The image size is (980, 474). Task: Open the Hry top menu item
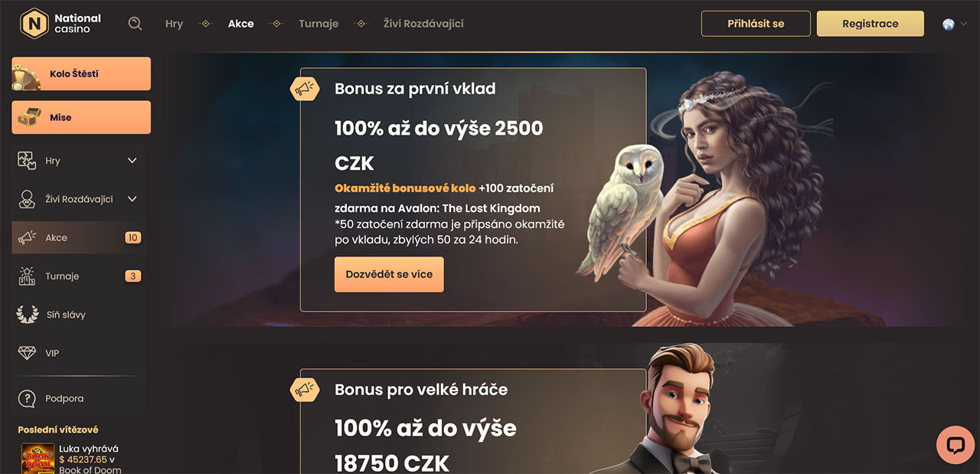pyautogui.click(x=174, y=24)
